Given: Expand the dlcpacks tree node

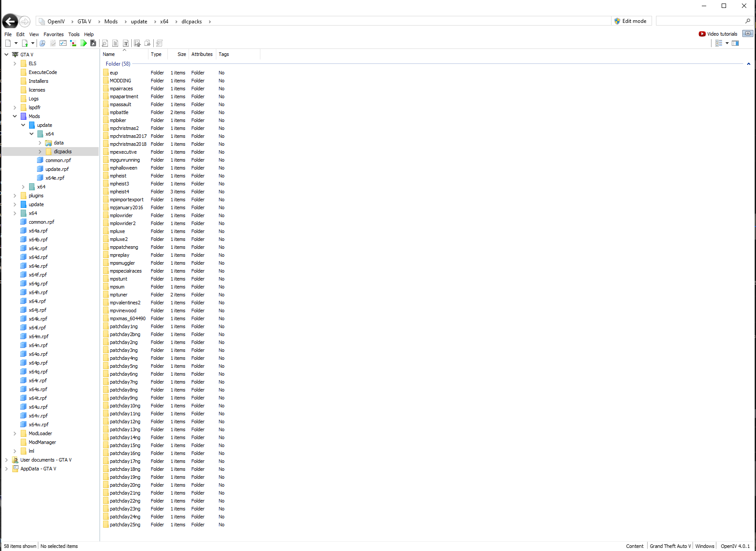Looking at the screenshot, I should (40, 152).
